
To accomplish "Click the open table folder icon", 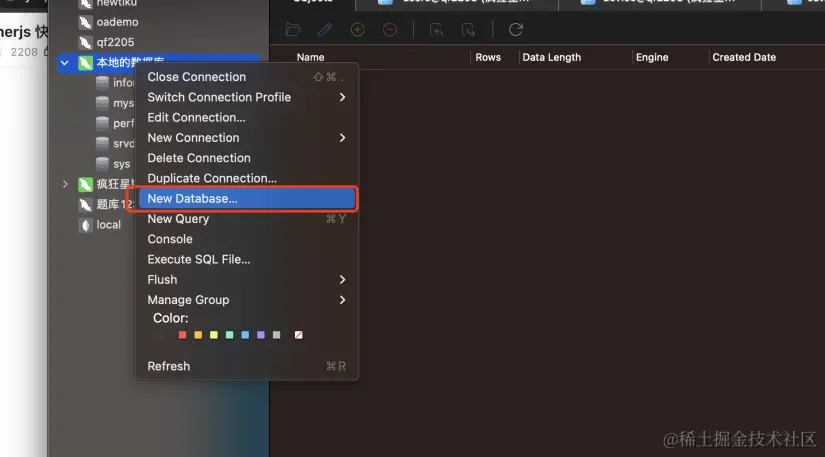I will coord(293,29).
